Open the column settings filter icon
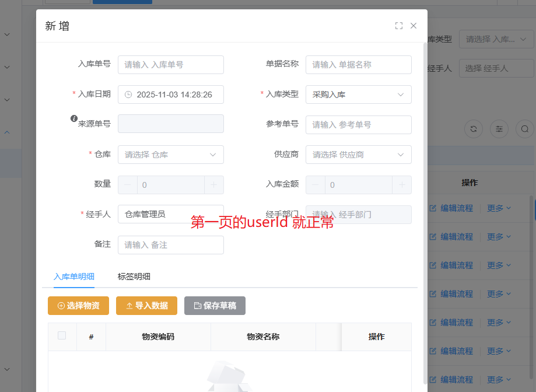Image resolution: width=536 pixels, height=392 pixels. tap(499, 129)
